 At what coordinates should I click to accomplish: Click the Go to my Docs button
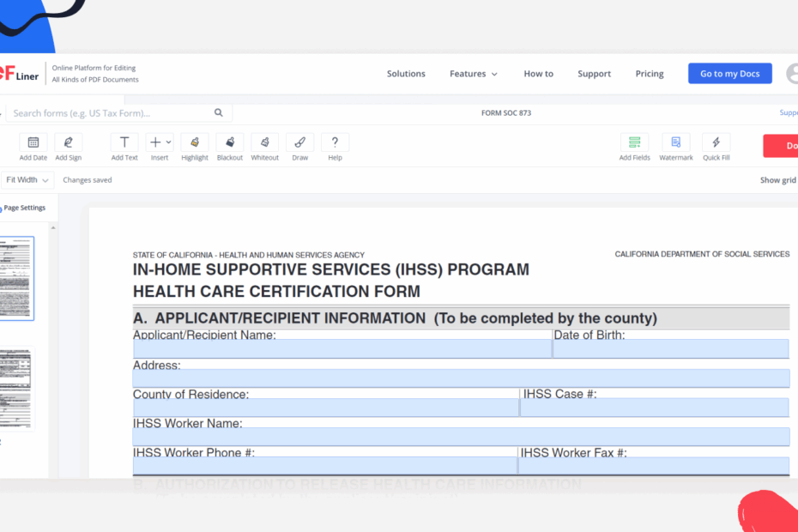[x=729, y=73]
